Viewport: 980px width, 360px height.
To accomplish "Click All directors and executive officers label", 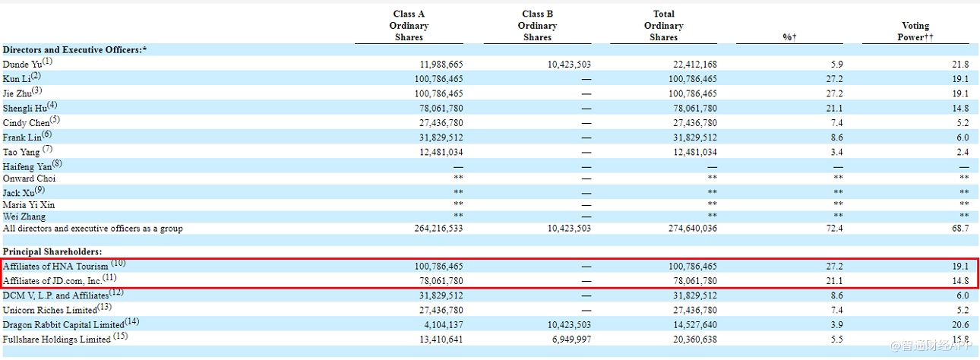I will (x=93, y=228).
